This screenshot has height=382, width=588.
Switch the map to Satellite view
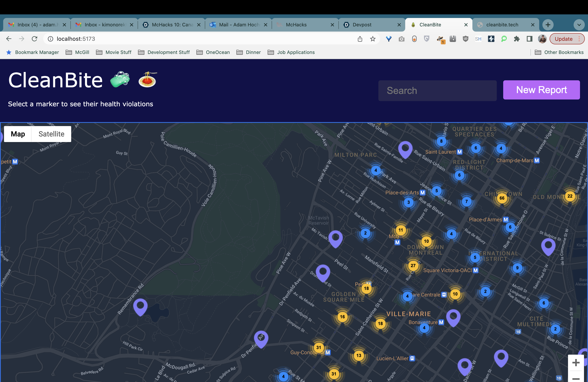(x=51, y=134)
